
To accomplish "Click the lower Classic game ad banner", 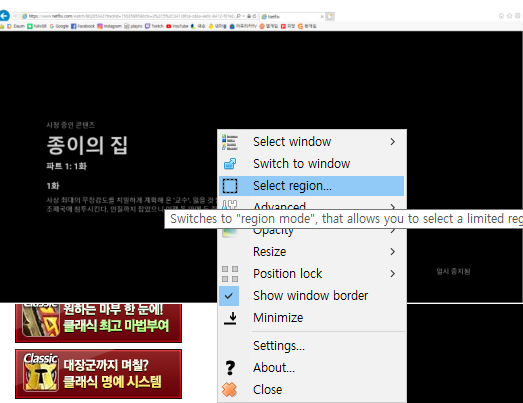I will [x=98, y=374].
